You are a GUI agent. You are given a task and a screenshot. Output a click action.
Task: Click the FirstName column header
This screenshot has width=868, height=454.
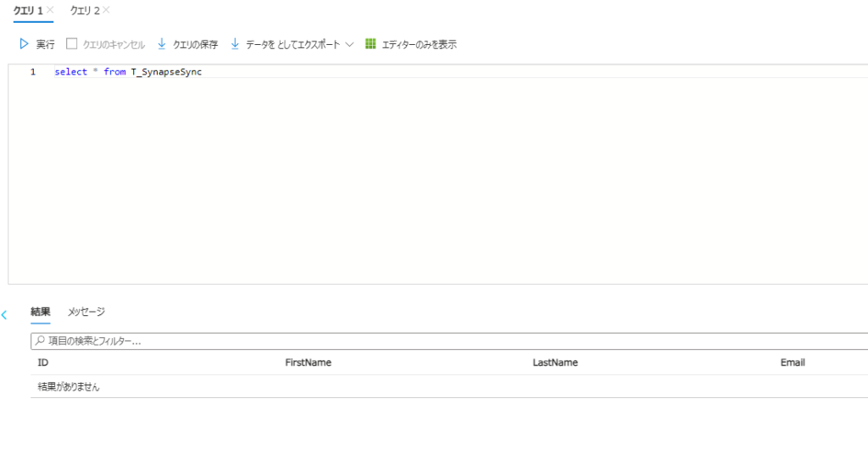point(308,363)
